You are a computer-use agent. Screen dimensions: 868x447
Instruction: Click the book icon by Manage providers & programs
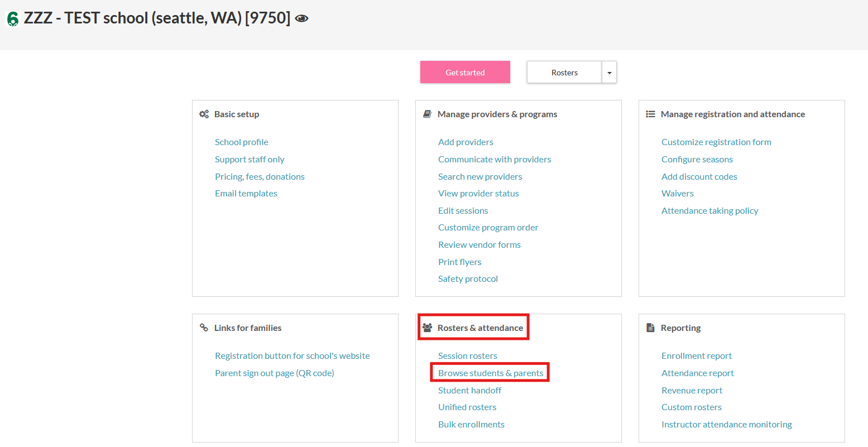pos(428,114)
